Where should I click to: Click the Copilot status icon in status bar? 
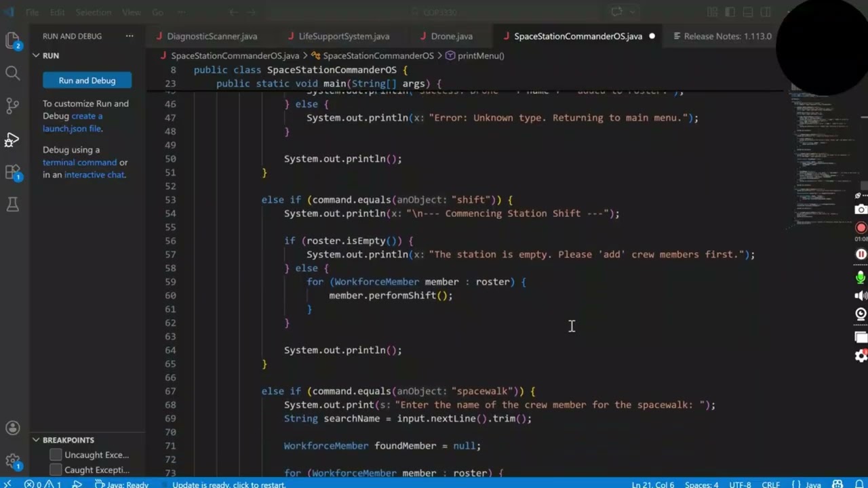[x=839, y=484]
